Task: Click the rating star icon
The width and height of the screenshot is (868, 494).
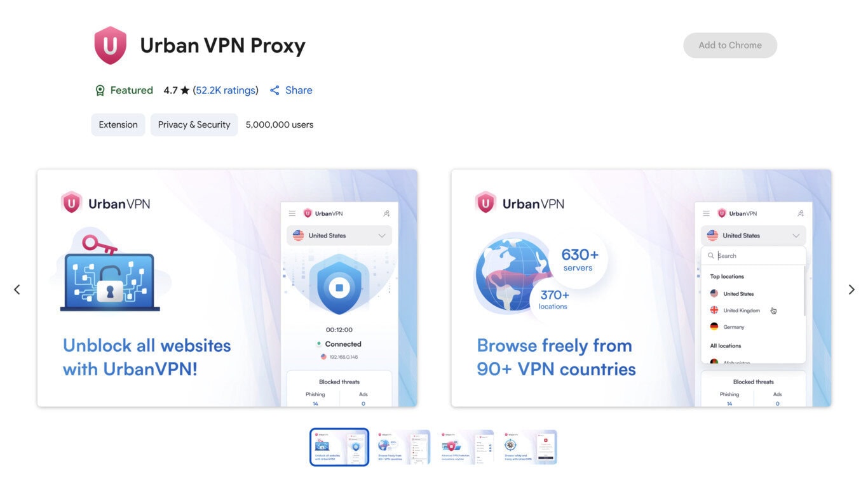Action: (x=185, y=90)
